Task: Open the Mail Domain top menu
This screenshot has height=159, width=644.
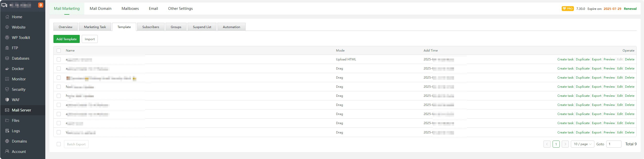Action: (100, 9)
